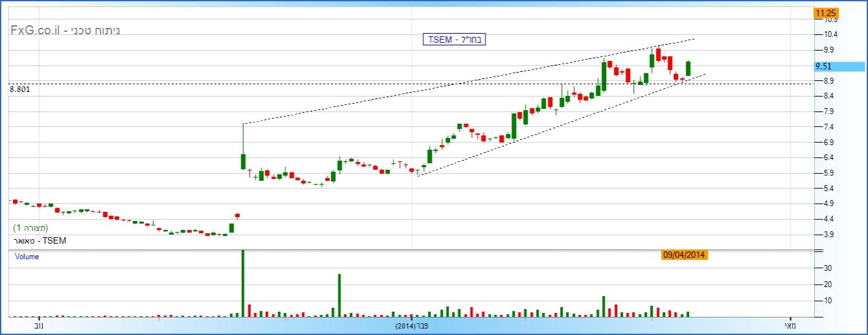Viewport: 868px width, 335px height.
Task: Click the tallest green volume bar
Action: (243, 283)
